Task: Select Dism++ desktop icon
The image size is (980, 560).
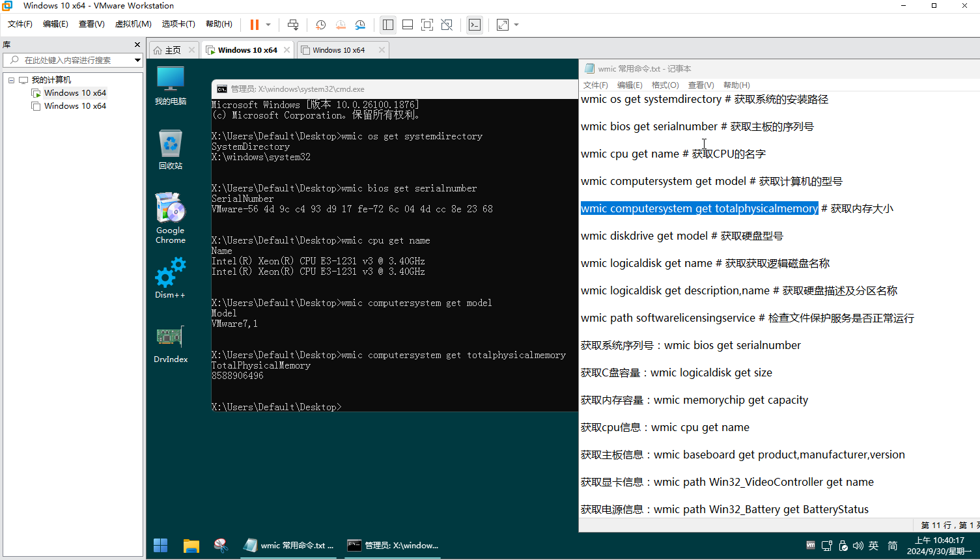Action: pyautogui.click(x=170, y=278)
